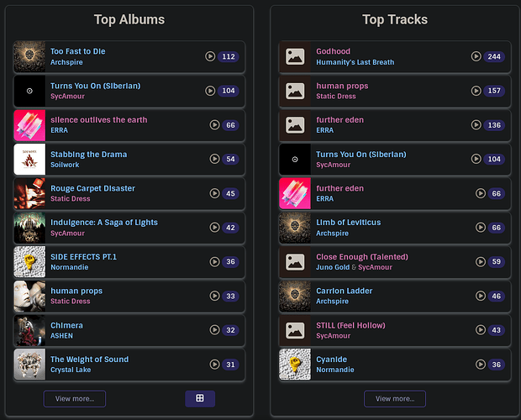The image size is (521, 420).
Task: Open the Crystal Lake artist page
Action: click(x=72, y=370)
